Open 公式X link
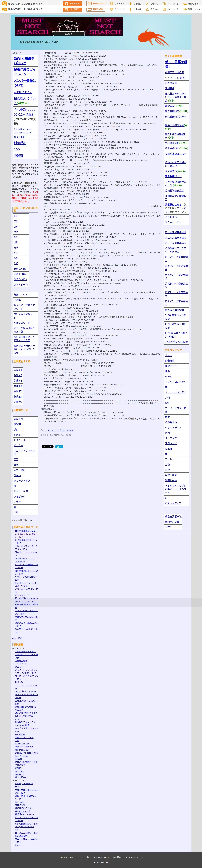The height and width of the screenshot is (868, 202). click(168, 527)
